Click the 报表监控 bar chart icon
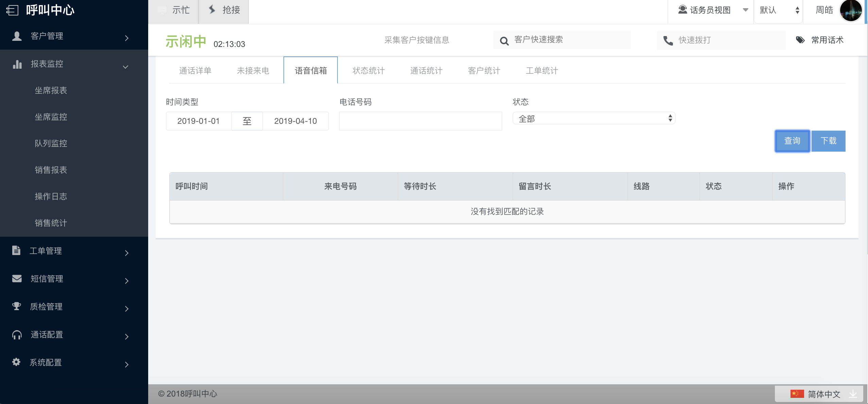This screenshot has height=404, width=868. tap(17, 64)
